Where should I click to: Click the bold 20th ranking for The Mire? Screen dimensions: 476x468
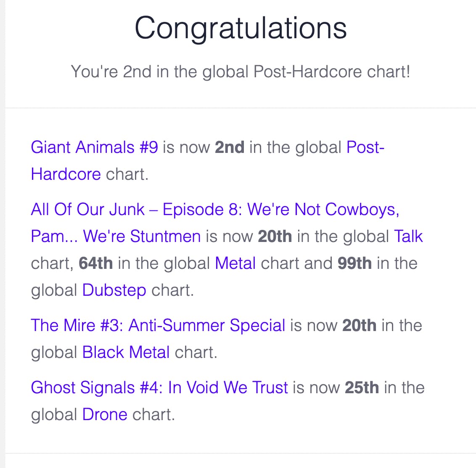point(359,326)
